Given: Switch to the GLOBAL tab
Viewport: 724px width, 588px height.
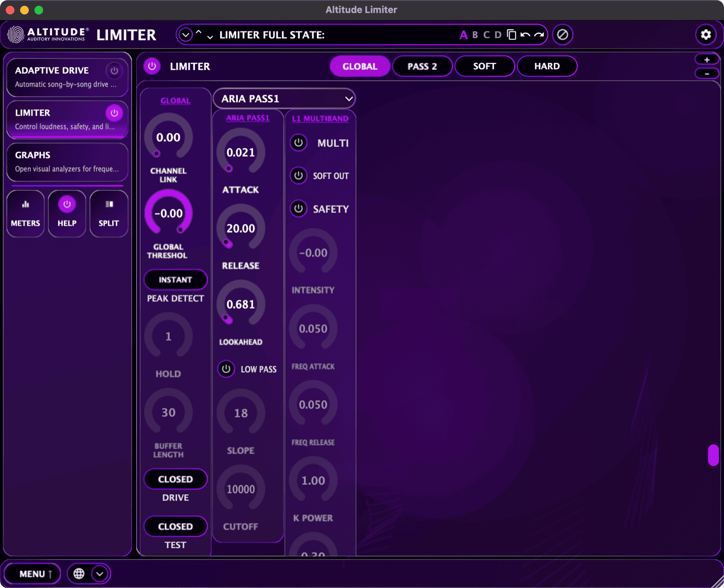Looking at the screenshot, I should pos(360,67).
